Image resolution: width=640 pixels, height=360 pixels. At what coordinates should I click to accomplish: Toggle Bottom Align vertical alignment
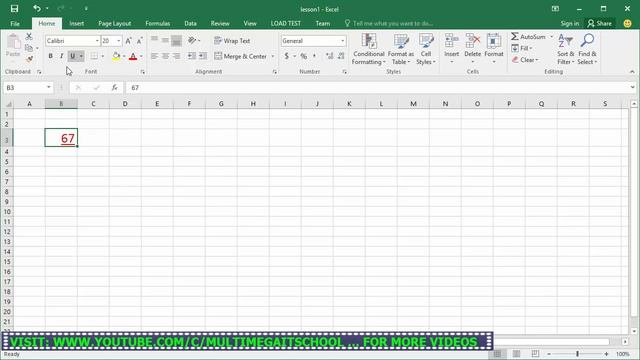[x=176, y=40]
